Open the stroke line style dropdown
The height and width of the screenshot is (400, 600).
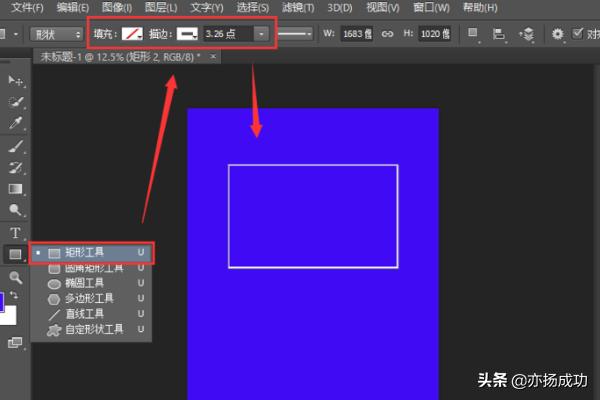(294, 33)
